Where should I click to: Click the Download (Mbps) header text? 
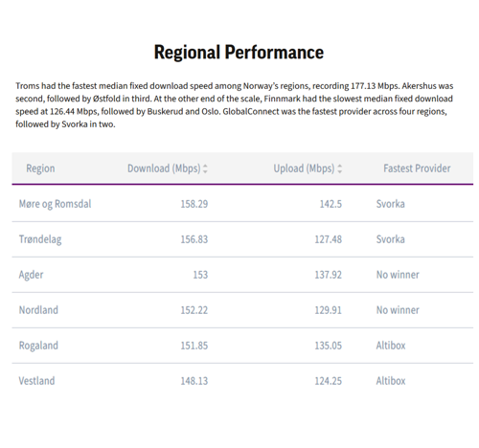(164, 168)
